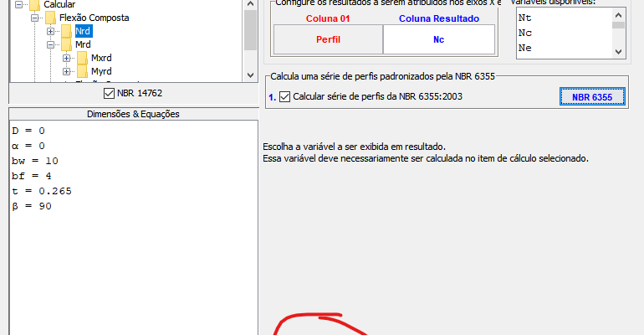Collapse the Mrd tree node
The width and height of the screenshot is (644, 335).
tap(51, 44)
